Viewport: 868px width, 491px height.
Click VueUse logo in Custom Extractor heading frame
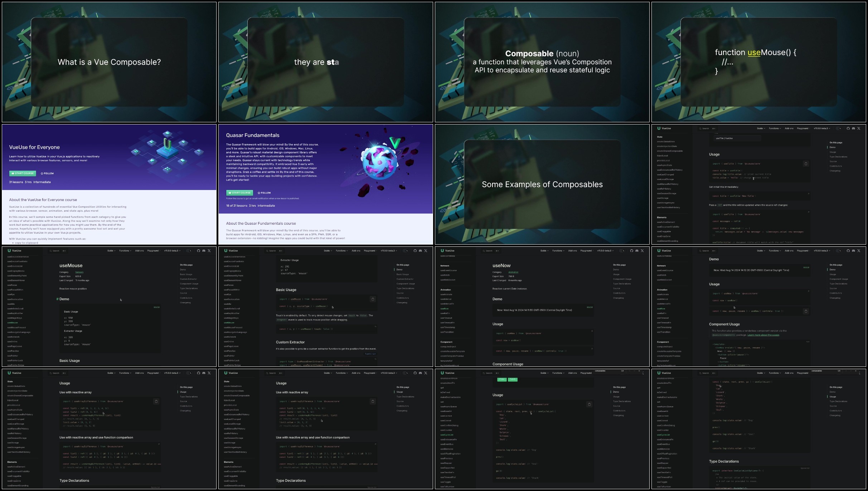231,251
